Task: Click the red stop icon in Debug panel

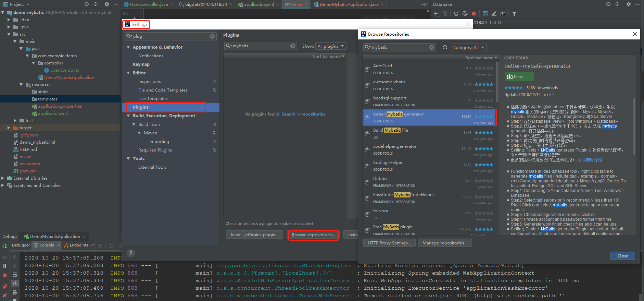Action: click(x=5, y=275)
